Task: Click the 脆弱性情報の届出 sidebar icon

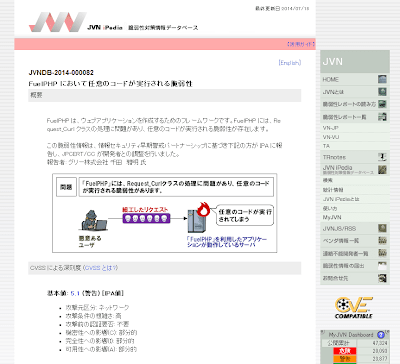Action: pyautogui.click(x=382, y=266)
